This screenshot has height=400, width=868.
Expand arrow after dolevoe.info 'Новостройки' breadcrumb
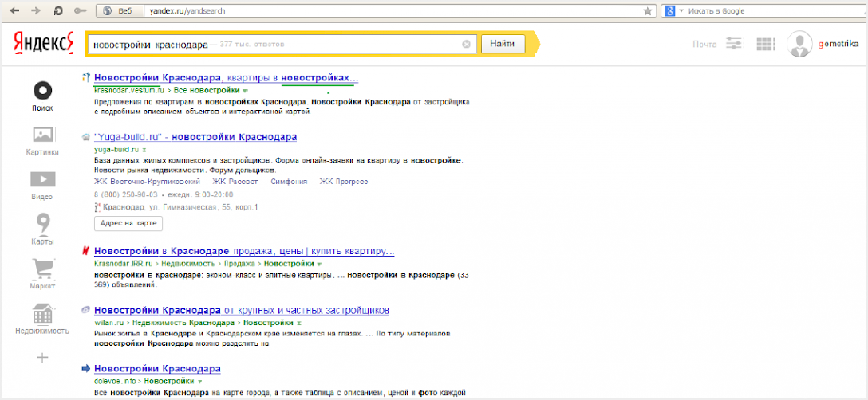200,382
